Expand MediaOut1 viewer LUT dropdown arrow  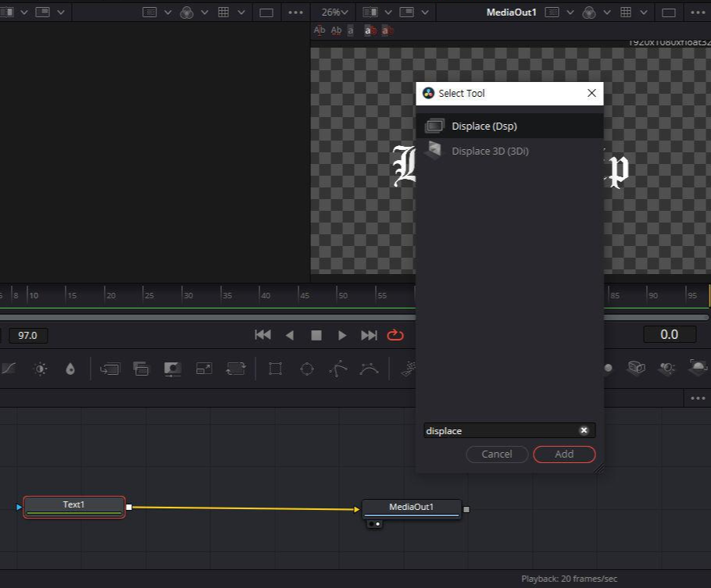[570, 12]
